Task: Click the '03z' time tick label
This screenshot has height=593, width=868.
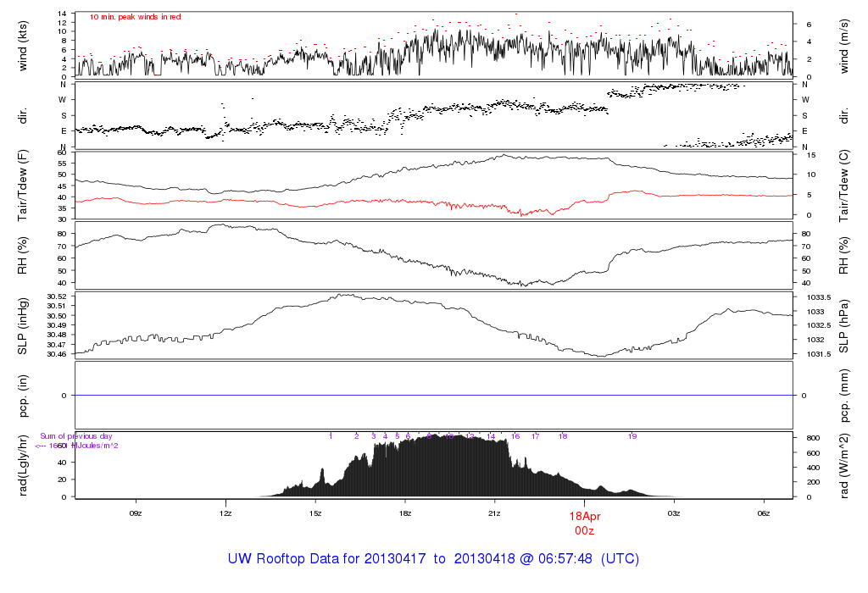Action: (674, 513)
